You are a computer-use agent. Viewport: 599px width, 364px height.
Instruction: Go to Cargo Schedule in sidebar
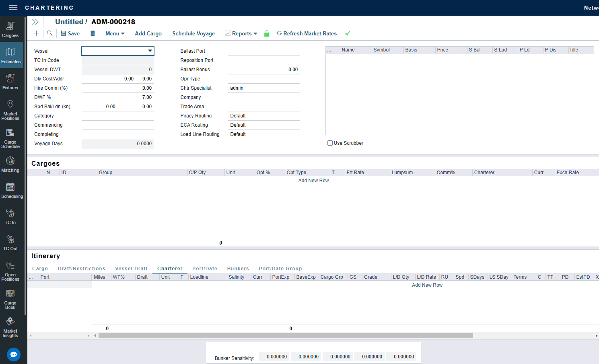10,138
